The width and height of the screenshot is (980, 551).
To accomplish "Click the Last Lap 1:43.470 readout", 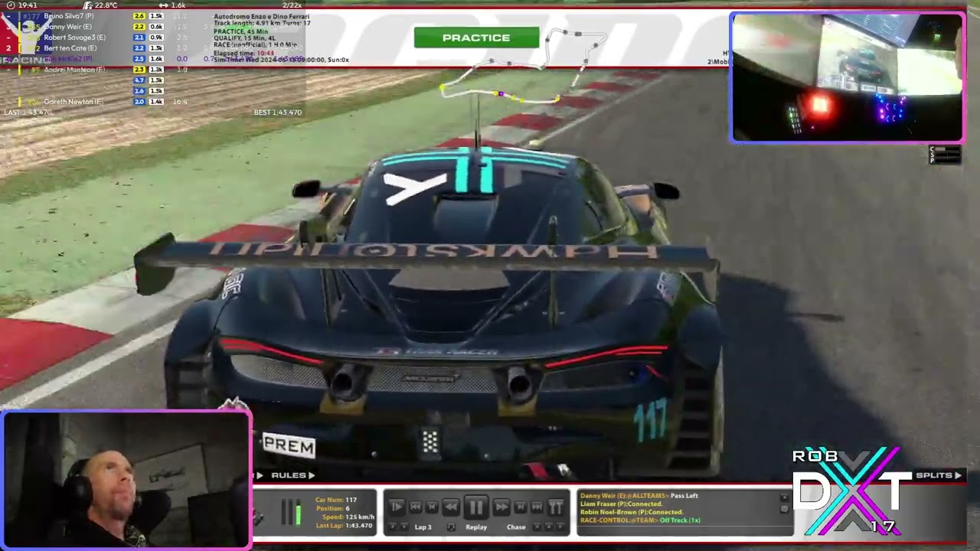I will click(x=345, y=526).
